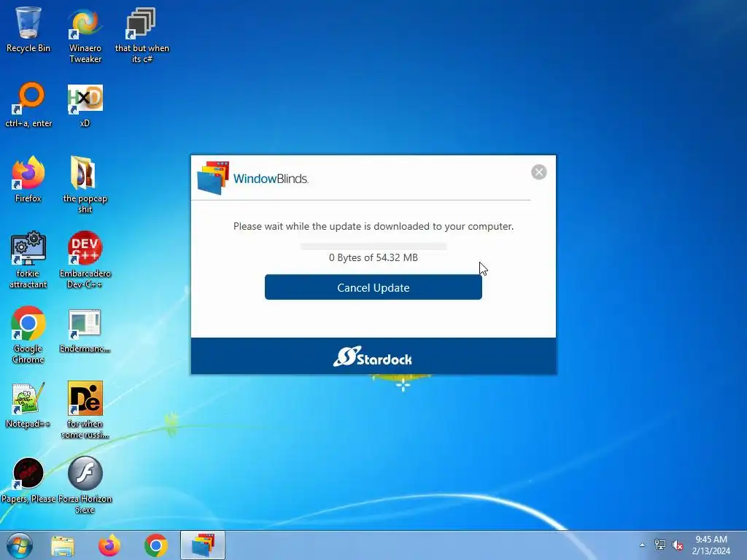The height and width of the screenshot is (560, 747).
Task: Select the 'ctrl+a, enter' desktop shortcut
Action: pos(28,105)
